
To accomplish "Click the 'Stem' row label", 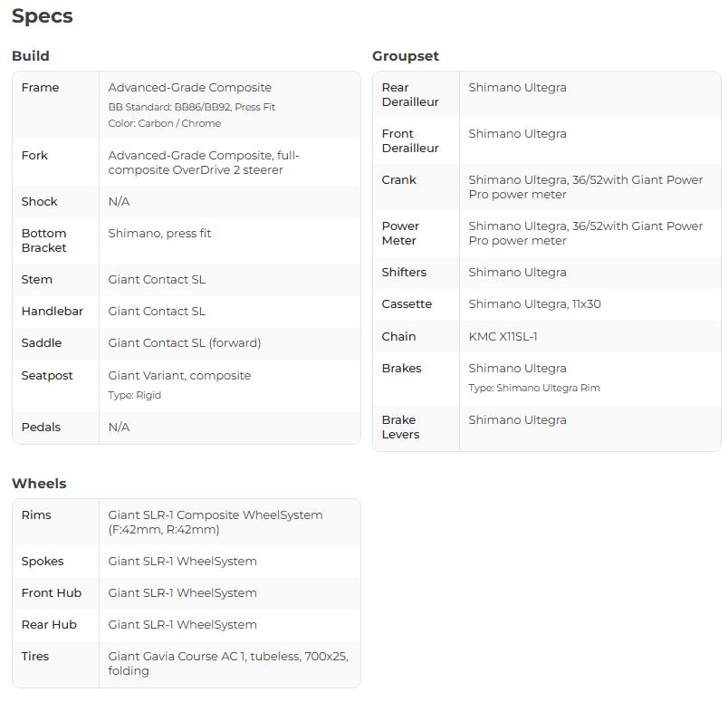I will (x=37, y=280).
